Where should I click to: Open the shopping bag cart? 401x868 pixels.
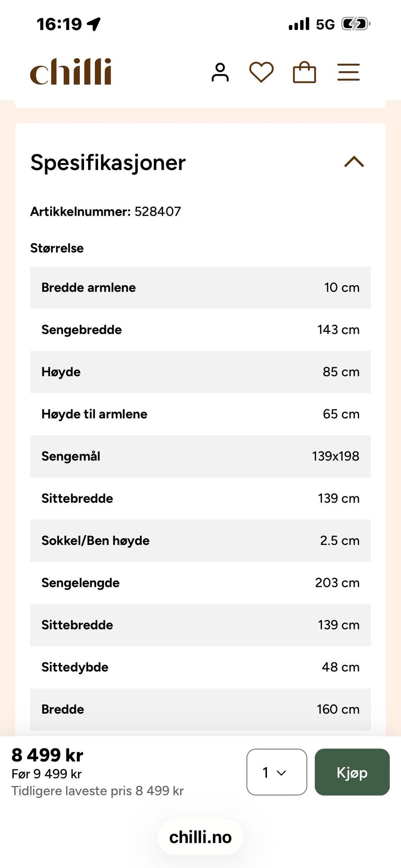305,72
